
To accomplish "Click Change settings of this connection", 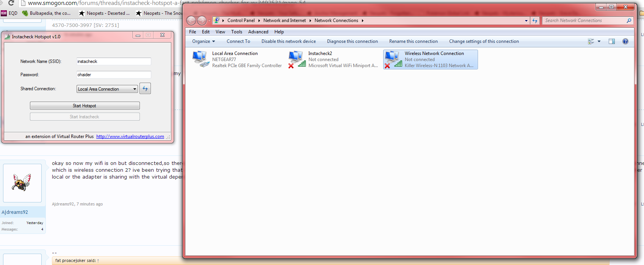I will coord(484,41).
